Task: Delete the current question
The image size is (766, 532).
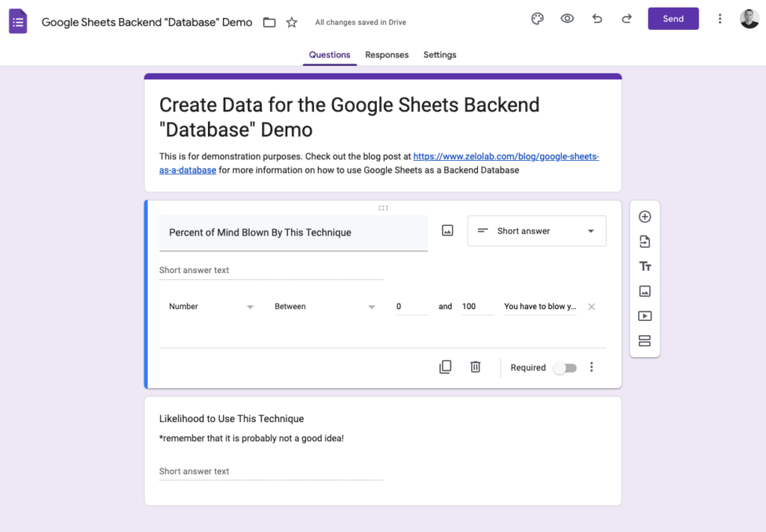Action: (x=475, y=367)
